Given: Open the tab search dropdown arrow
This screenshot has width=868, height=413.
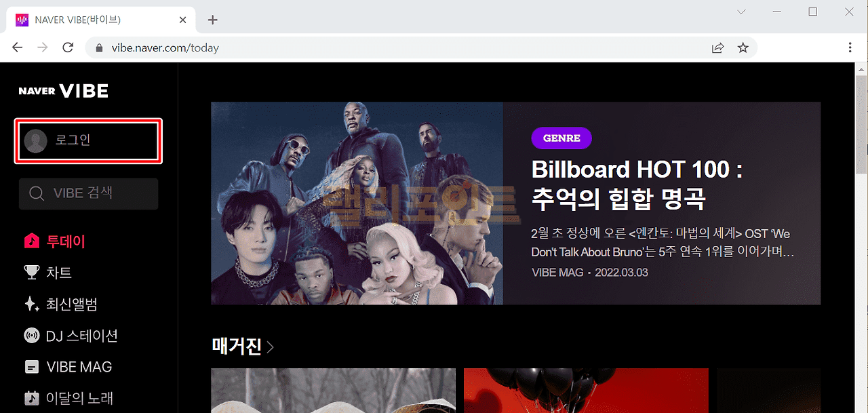Looking at the screenshot, I should coord(741,12).
